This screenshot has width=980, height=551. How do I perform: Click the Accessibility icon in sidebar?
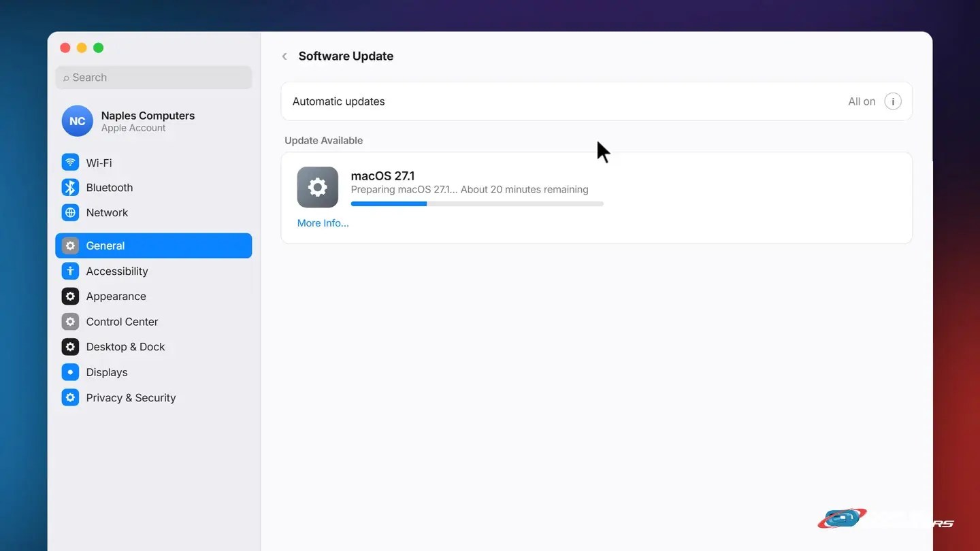tap(70, 271)
